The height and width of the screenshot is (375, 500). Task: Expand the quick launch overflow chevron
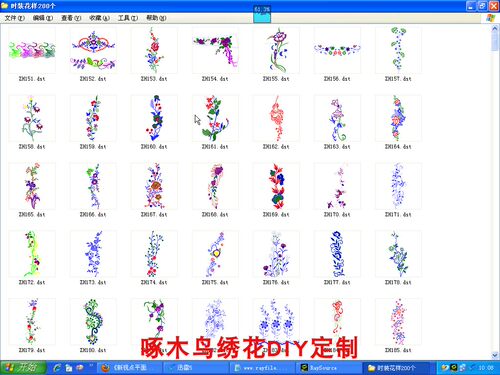[x=91, y=366]
